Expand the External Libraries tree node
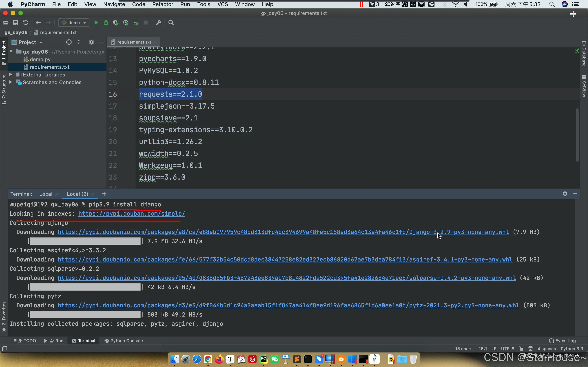Screen dimensions: 588x367 point(11,75)
